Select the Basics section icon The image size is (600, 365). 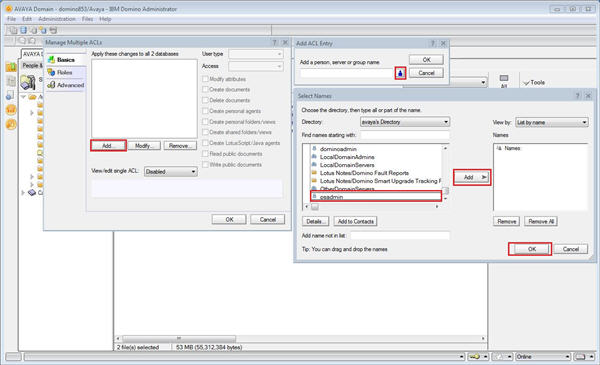[x=51, y=60]
